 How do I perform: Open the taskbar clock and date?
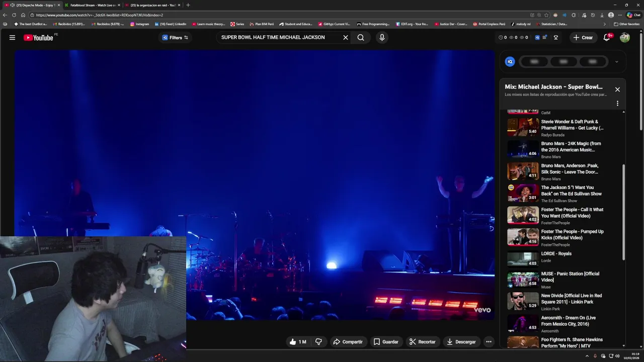[x=632, y=356]
